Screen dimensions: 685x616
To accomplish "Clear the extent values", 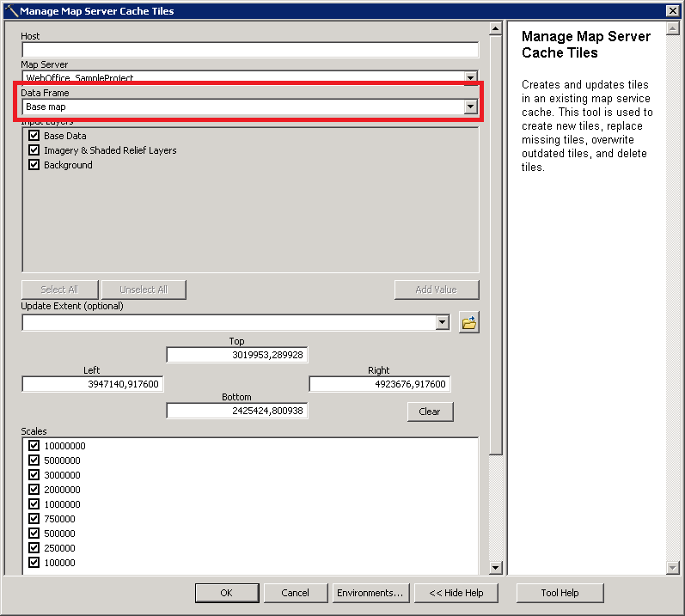I will [430, 412].
